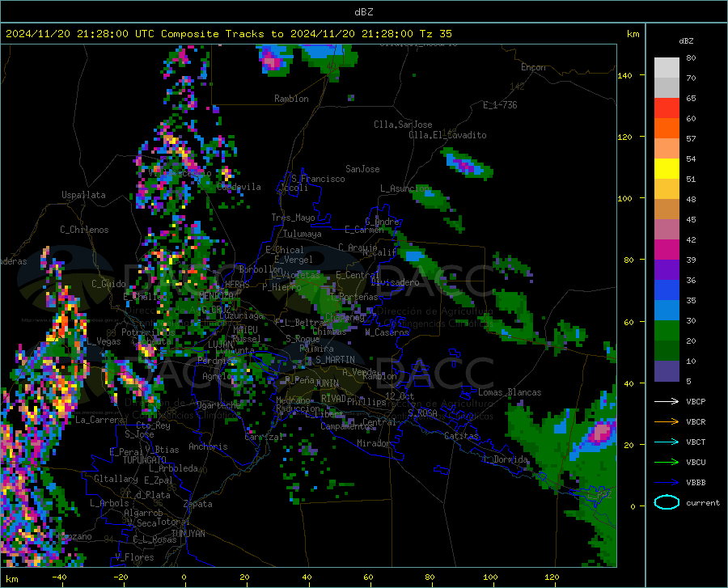Click the L_Asuncion label

tap(405, 188)
